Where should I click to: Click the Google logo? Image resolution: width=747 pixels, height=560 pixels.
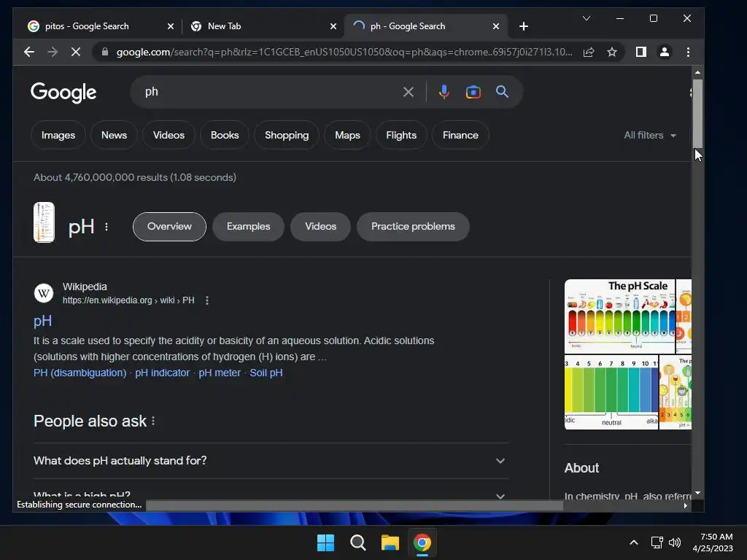click(x=63, y=93)
